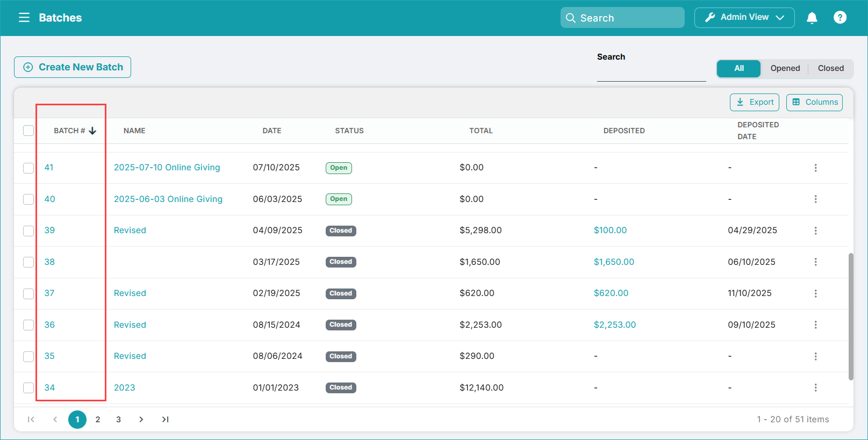Select current page 1 button

click(x=77, y=419)
